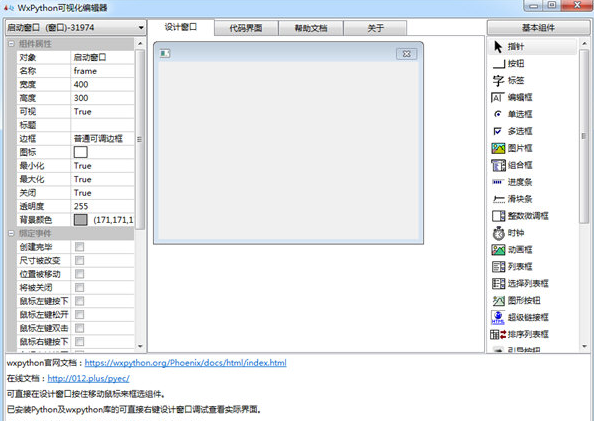Choose the 时钟 timer component
The height and width of the screenshot is (421, 594).
coord(508,233)
